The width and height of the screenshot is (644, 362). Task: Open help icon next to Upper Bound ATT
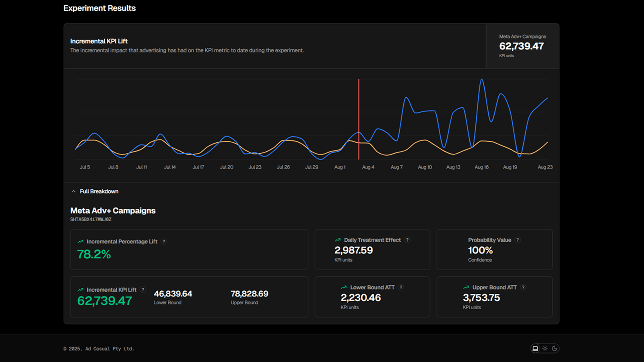pos(523,287)
